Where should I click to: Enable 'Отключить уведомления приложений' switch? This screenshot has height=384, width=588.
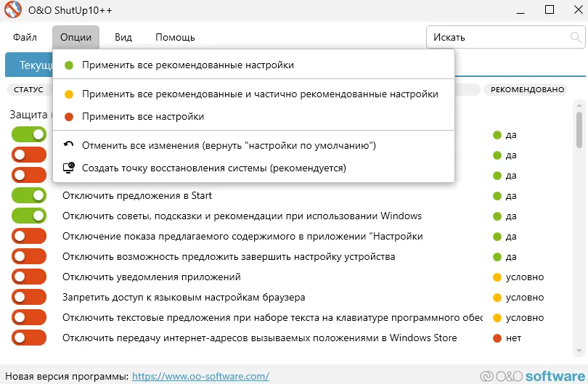[x=29, y=277]
